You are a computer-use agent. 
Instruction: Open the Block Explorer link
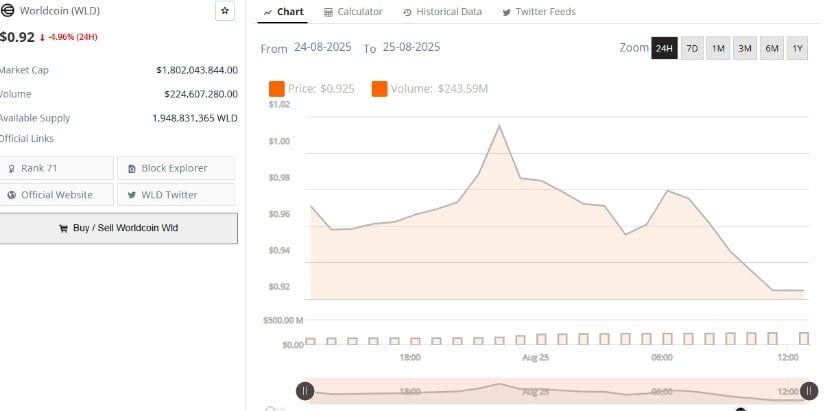tap(176, 168)
